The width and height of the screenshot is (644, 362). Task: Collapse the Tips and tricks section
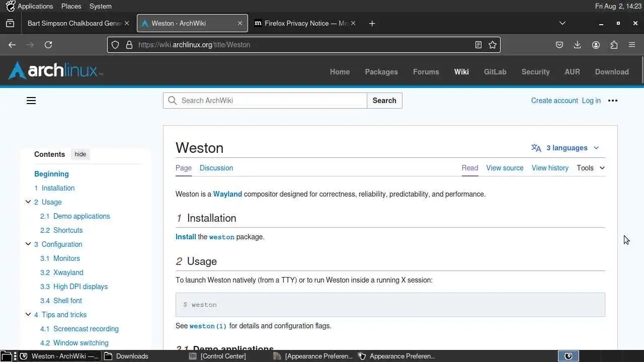[28, 314]
